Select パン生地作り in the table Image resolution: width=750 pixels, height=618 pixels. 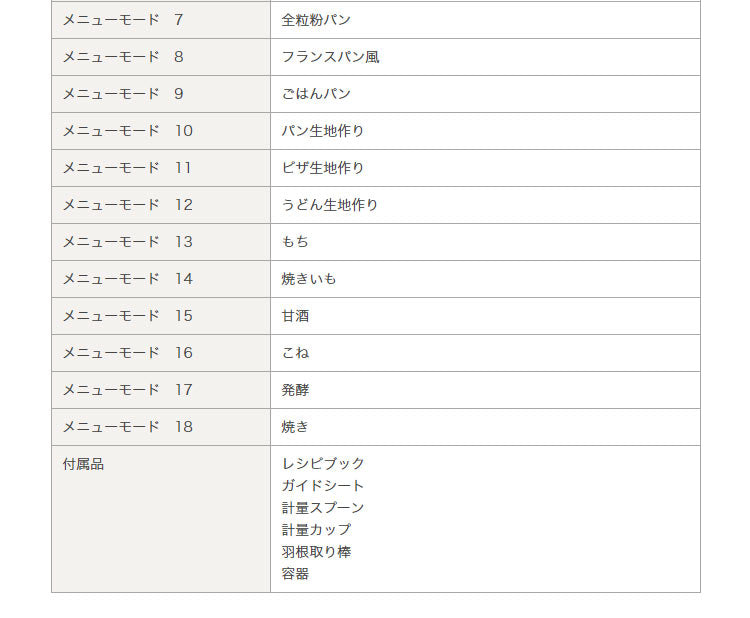[x=323, y=131]
